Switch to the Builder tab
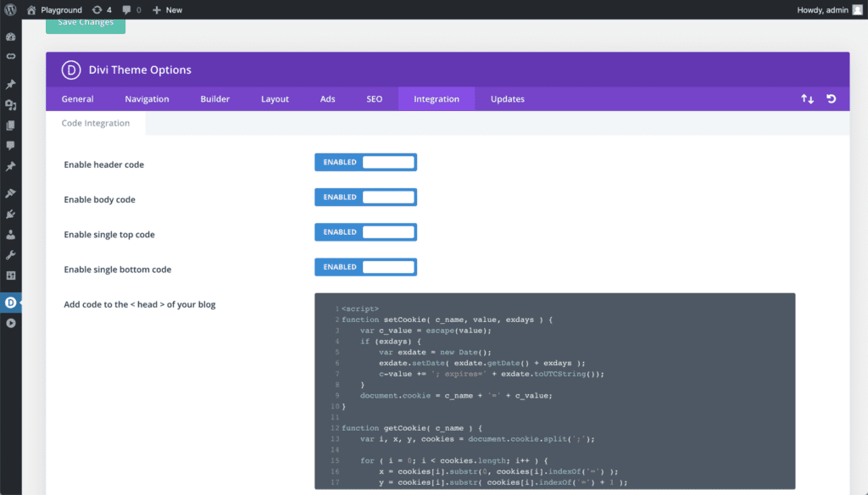 coord(214,99)
